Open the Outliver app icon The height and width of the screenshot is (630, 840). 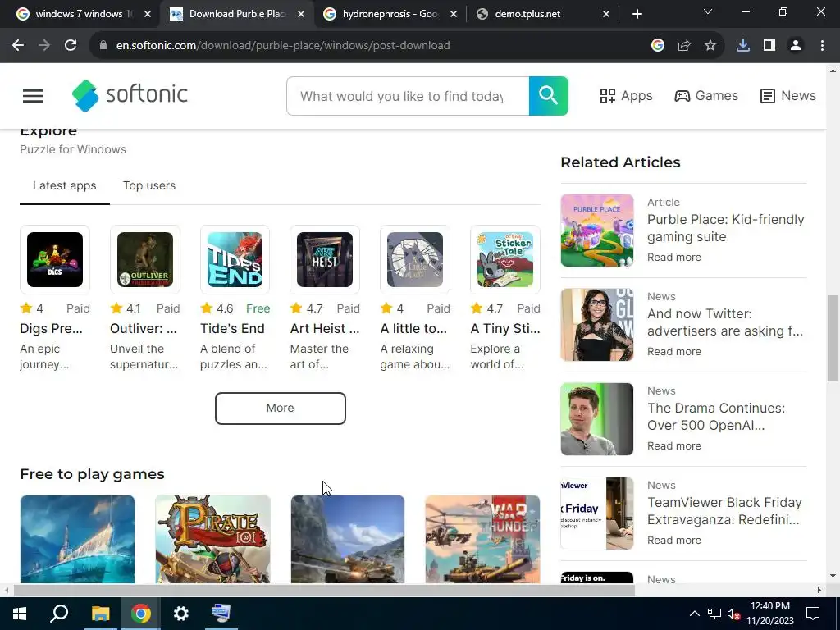144,259
